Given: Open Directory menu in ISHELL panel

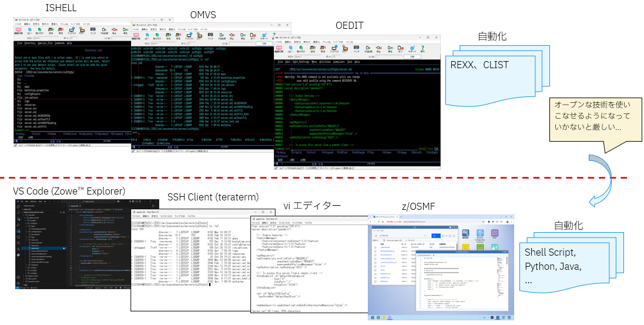Looking at the screenshot, I should tap(30, 43).
